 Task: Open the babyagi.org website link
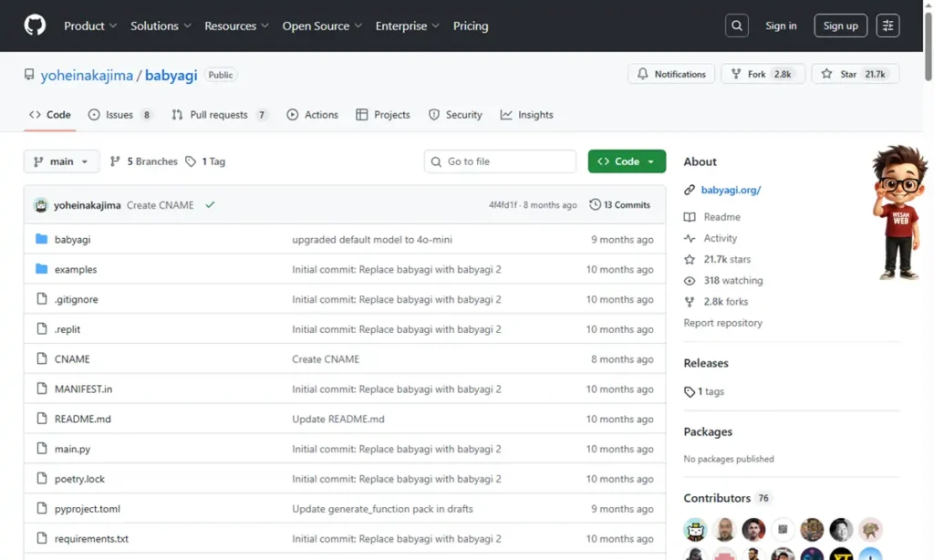pos(731,190)
